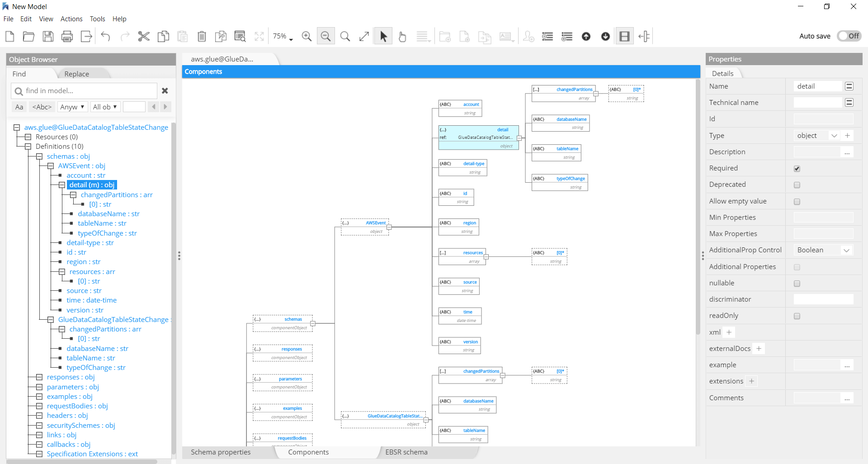Switch to the Schema properties tab
The width and height of the screenshot is (868, 464).
(221, 452)
